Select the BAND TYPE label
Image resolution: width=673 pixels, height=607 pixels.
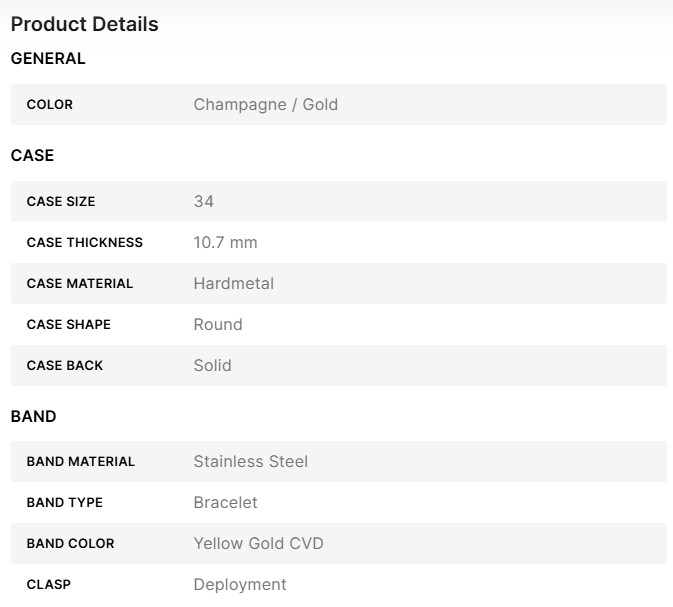65,503
